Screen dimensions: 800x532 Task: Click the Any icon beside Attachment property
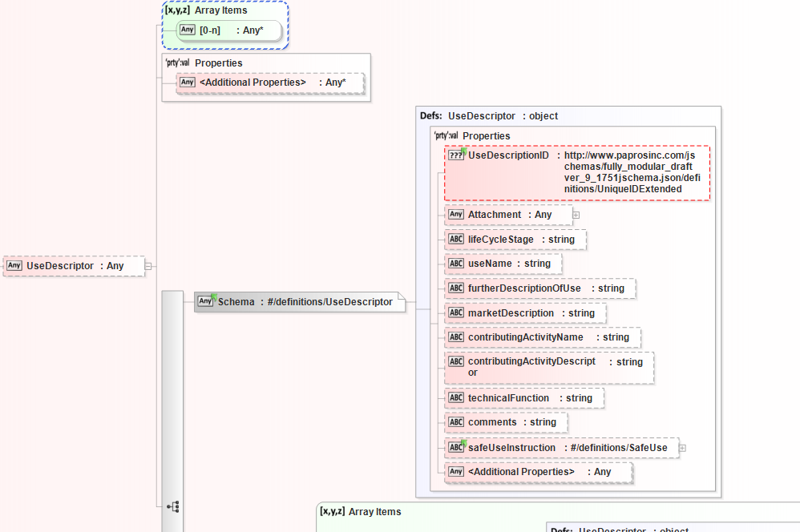point(456,215)
